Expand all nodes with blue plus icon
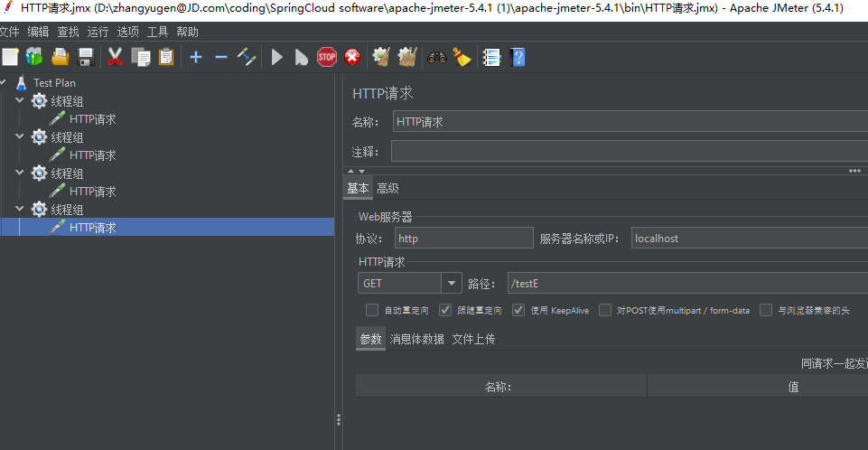 195,57
